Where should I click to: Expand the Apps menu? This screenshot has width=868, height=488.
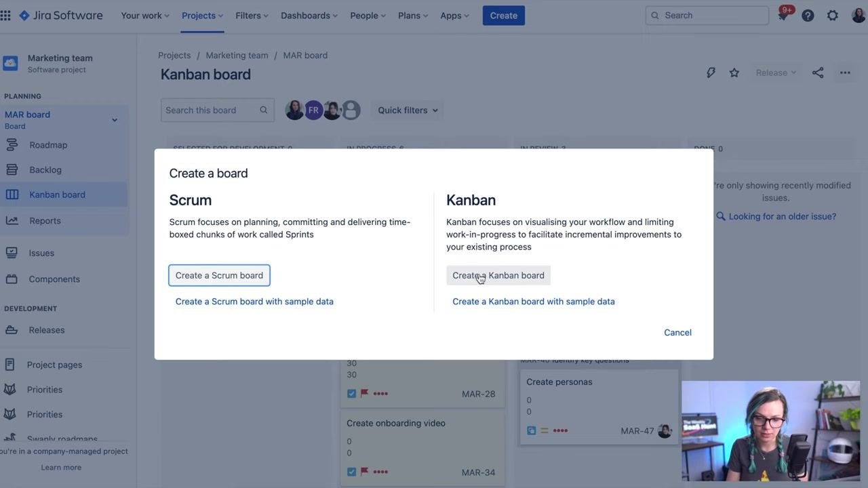455,16
